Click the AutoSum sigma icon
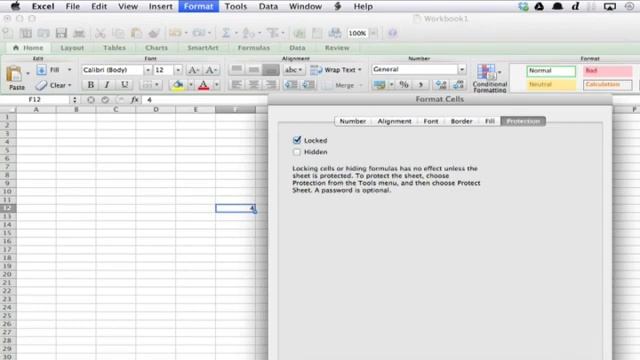640x360 pixels. click(225, 33)
